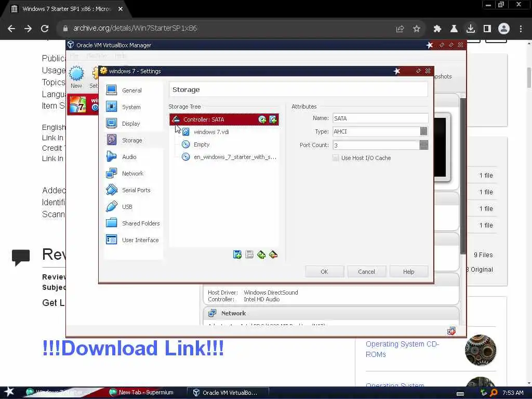Screen dimensions: 532x399
Task: Share this page from the address bar
Action: (x=400, y=29)
